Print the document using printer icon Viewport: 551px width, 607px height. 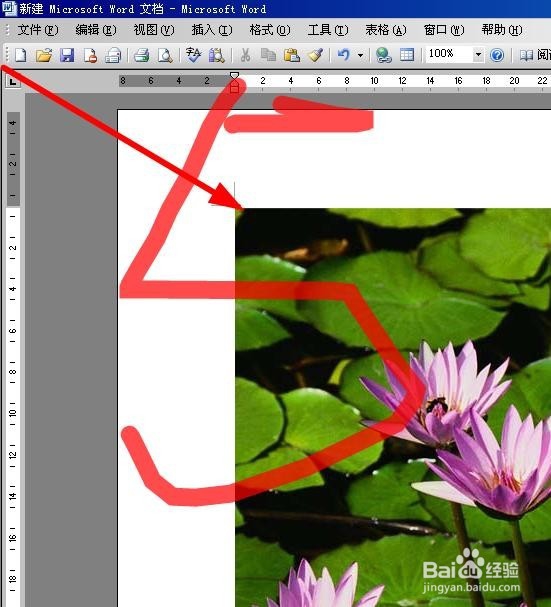(x=141, y=55)
